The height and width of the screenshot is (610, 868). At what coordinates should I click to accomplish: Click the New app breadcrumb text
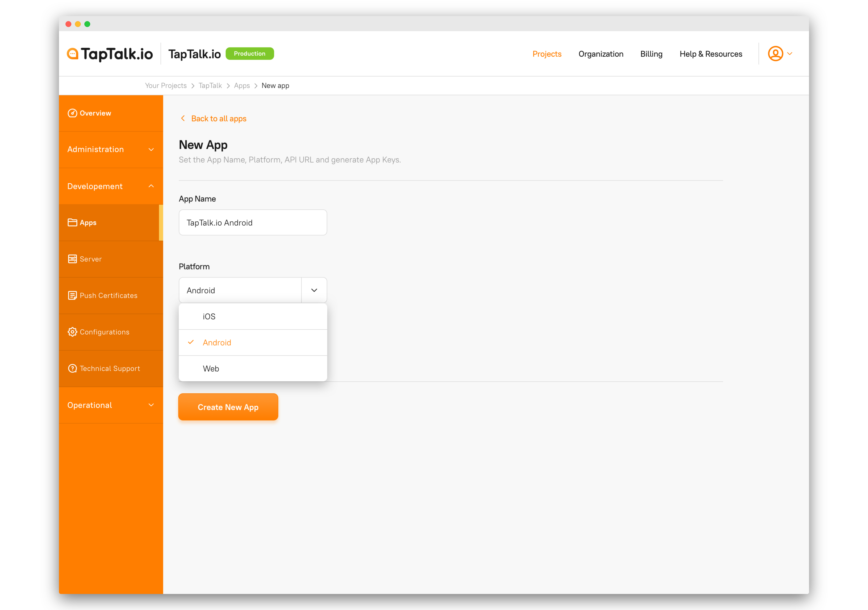pyautogui.click(x=275, y=85)
